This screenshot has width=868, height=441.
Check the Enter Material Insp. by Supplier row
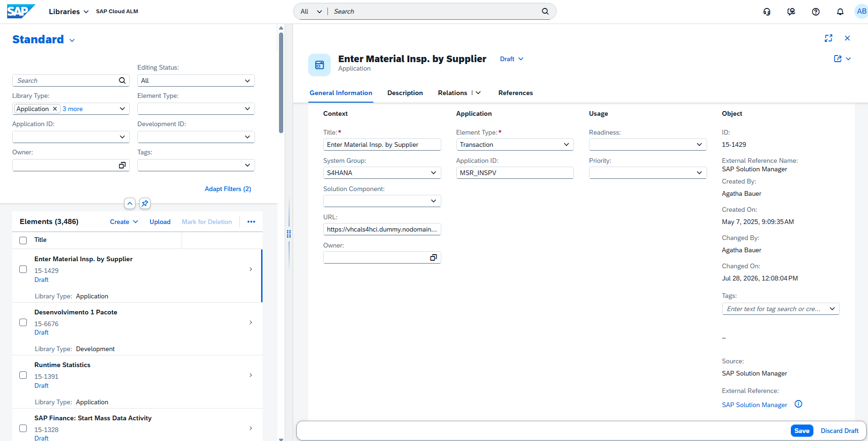(x=23, y=269)
